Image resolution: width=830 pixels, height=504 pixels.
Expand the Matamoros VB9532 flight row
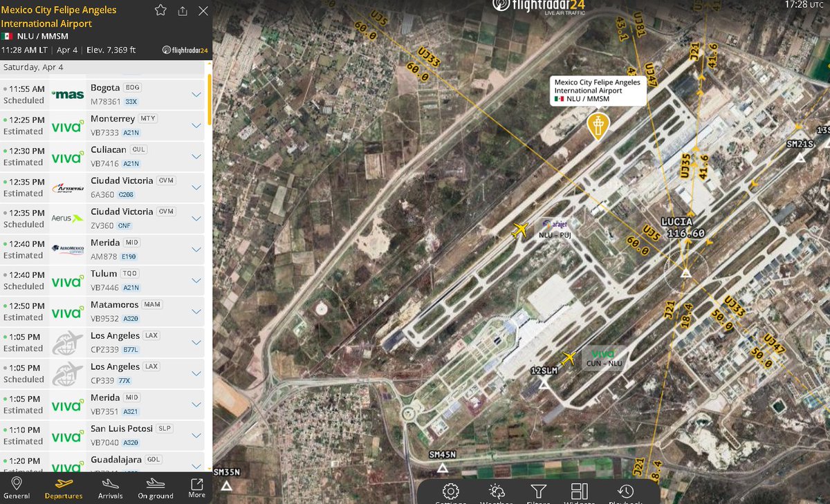coord(196,312)
